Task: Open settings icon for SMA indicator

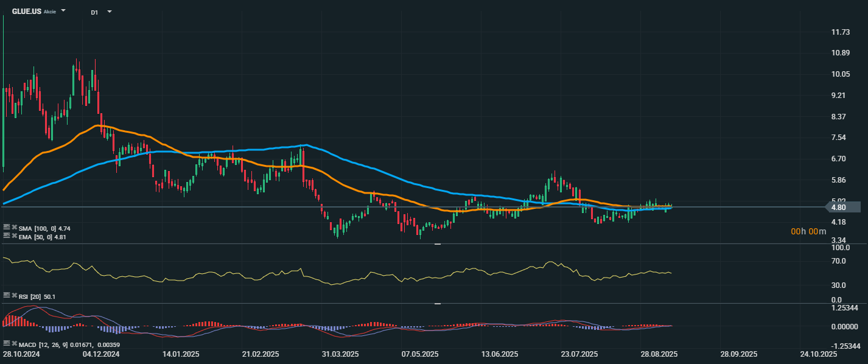Action: (7, 227)
